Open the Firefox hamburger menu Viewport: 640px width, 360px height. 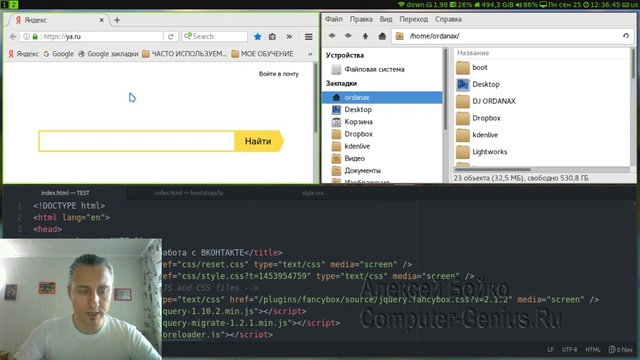click(x=309, y=37)
